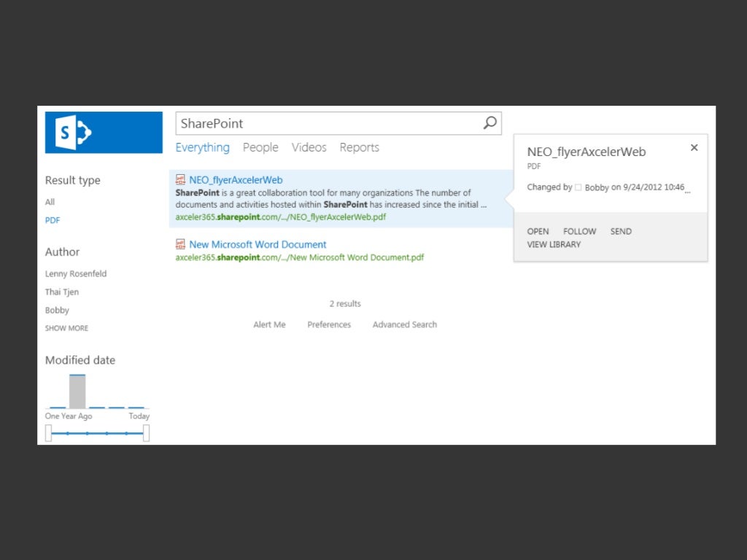The image size is (747, 560).
Task: Filter results by PDF type
Action: (x=53, y=220)
